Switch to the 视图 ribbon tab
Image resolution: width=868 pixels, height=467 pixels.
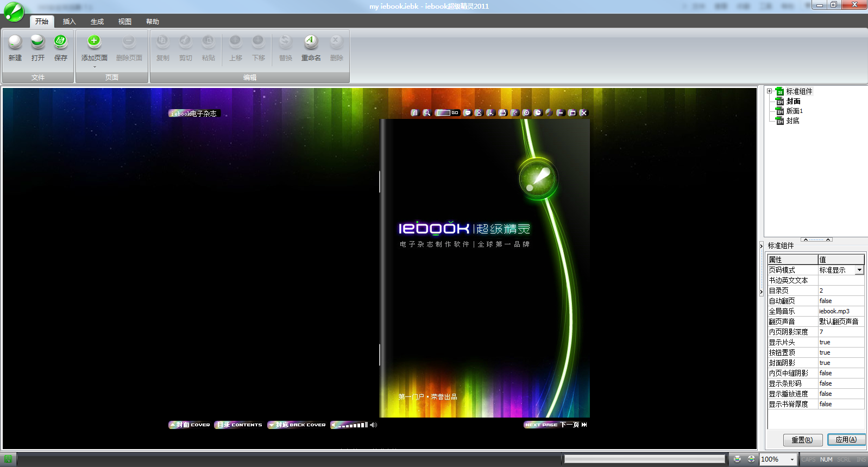(125, 22)
